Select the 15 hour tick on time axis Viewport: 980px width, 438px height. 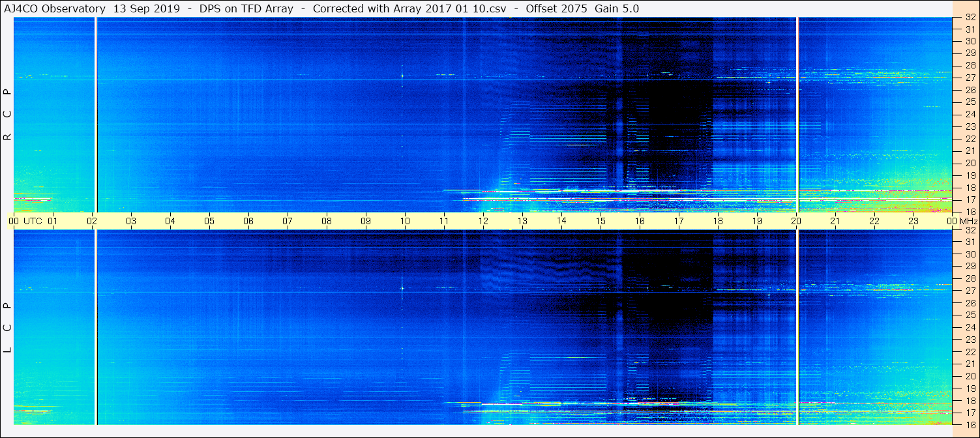(x=601, y=221)
